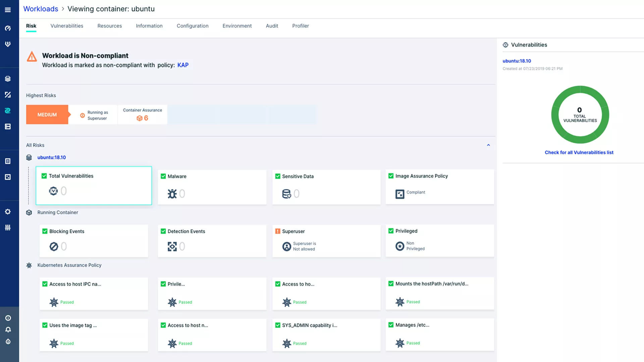This screenshot has width=644, height=362.
Task: Switch to the Configuration tab
Action: coord(193,25)
